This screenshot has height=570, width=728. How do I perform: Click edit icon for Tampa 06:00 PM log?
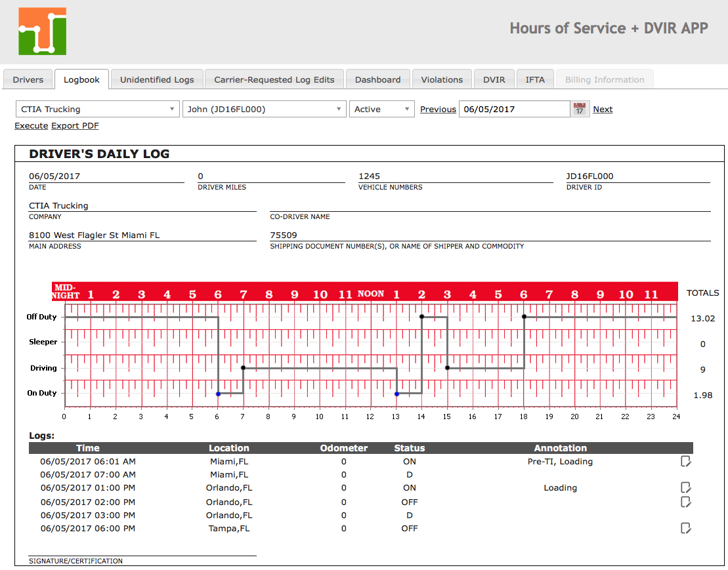tap(686, 528)
